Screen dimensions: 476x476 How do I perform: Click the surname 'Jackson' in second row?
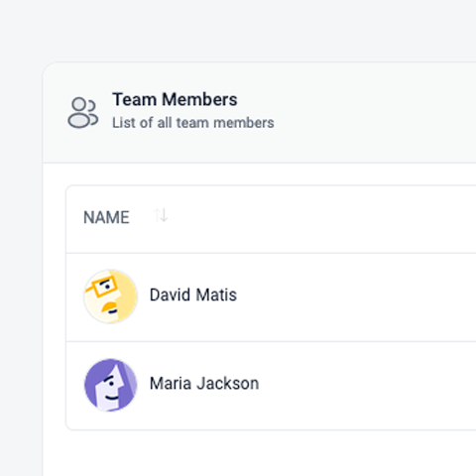(228, 384)
